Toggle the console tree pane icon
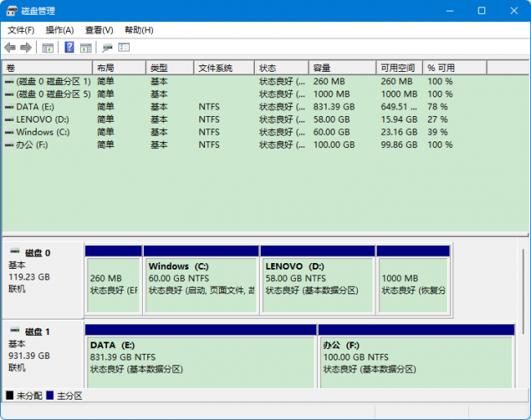The width and height of the screenshot is (531, 420). (x=47, y=47)
